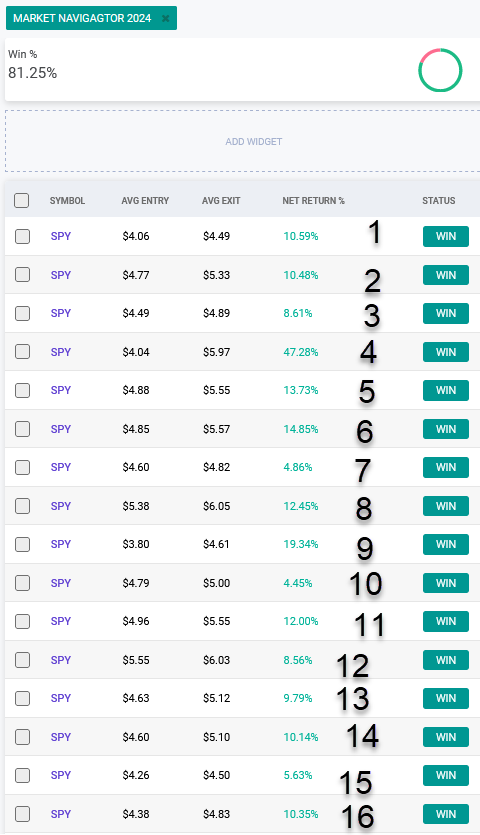Tick the checkbox on the $4.38 entry row
480x835 pixels.
22,814
